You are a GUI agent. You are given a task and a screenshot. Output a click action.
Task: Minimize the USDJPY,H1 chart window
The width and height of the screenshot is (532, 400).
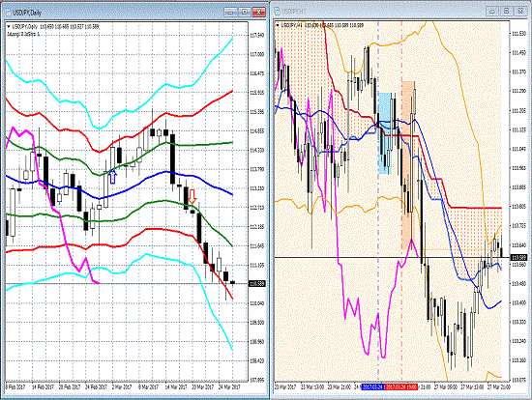[x=492, y=12]
